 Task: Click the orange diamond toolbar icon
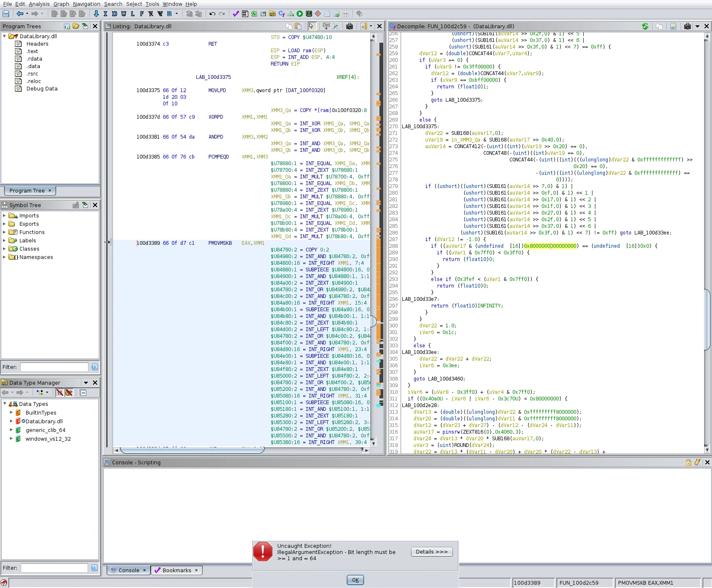(318, 14)
